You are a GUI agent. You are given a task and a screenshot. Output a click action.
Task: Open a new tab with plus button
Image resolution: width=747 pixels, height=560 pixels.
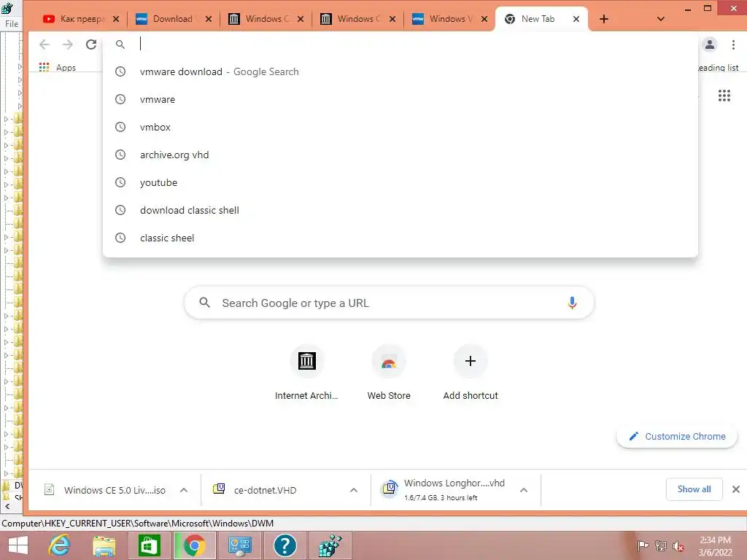click(x=603, y=19)
